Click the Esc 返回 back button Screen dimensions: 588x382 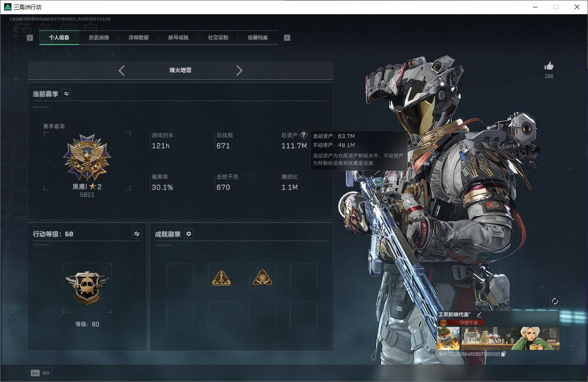click(x=40, y=373)
